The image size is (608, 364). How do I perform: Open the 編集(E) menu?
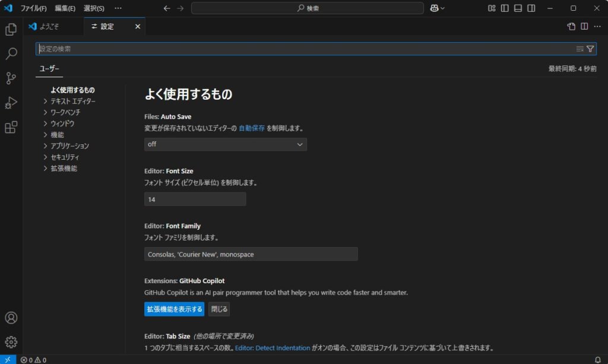pos(65,8)
